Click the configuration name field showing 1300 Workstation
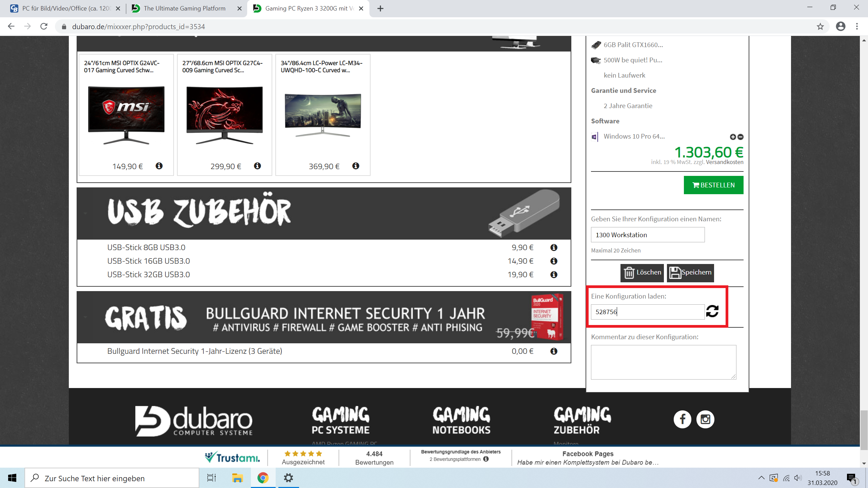The height and width of the screenshot is (488, 868). [648, 235]
